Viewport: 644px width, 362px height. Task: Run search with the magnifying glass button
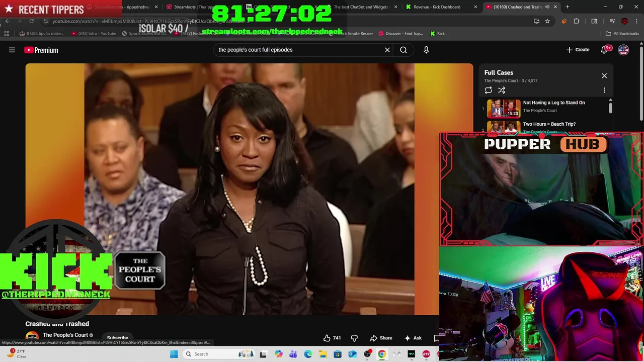pyautogui.click(x=404, y=50)
